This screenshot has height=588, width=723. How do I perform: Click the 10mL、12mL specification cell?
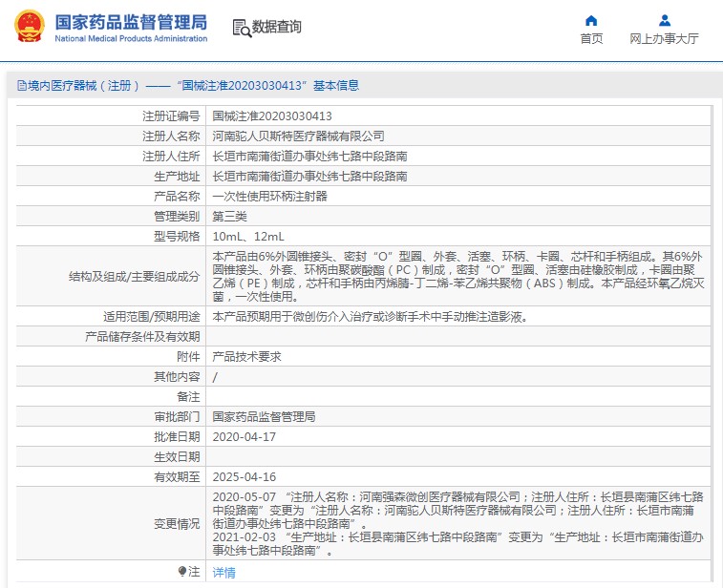pyautogui.click(x=247, y=236)
